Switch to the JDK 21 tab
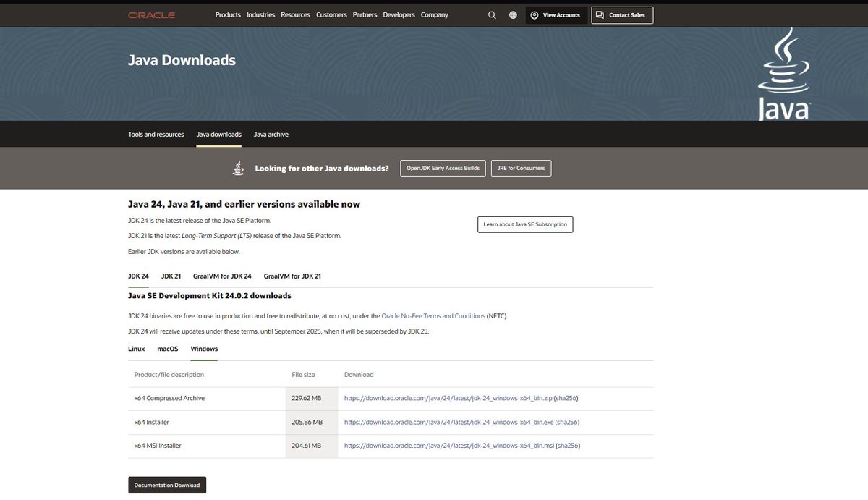The image size is (868, 500). click(x=171, y=276)
